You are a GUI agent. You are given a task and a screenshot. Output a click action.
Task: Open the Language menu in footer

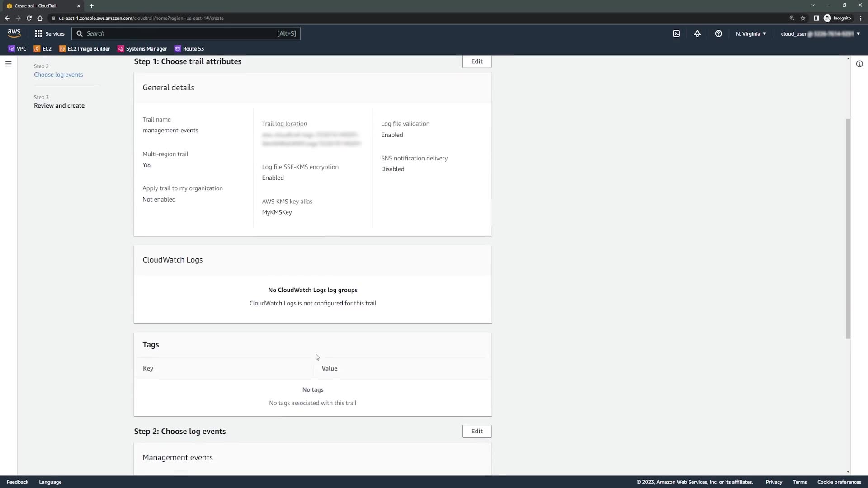click(x=50, y=482)
